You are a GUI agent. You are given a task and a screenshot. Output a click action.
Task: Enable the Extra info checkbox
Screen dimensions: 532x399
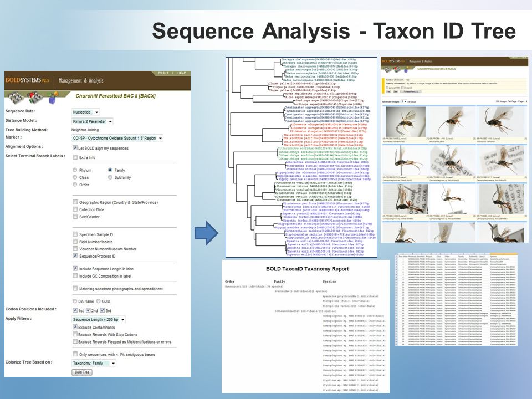tap(75, 157)
